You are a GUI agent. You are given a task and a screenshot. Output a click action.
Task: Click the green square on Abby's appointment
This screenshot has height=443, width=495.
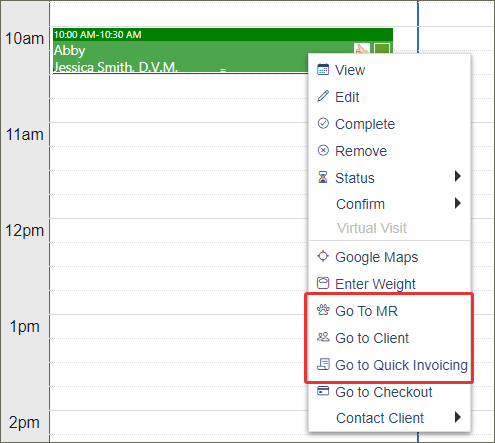coord(382,49)
